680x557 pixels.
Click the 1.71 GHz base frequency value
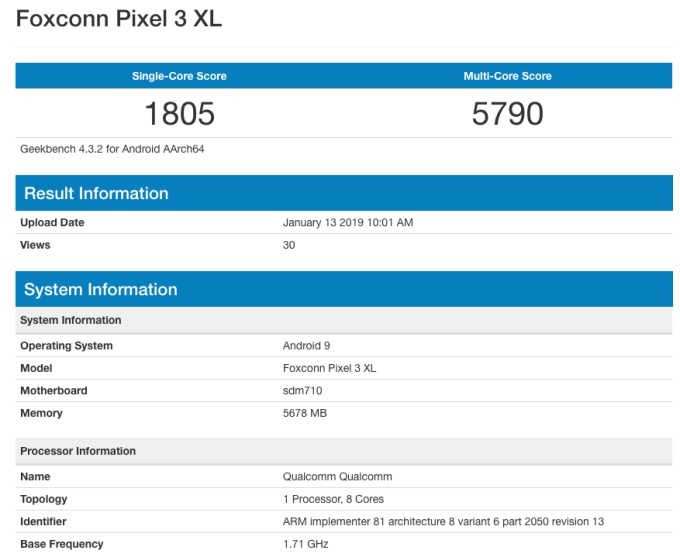click(305, 544)
